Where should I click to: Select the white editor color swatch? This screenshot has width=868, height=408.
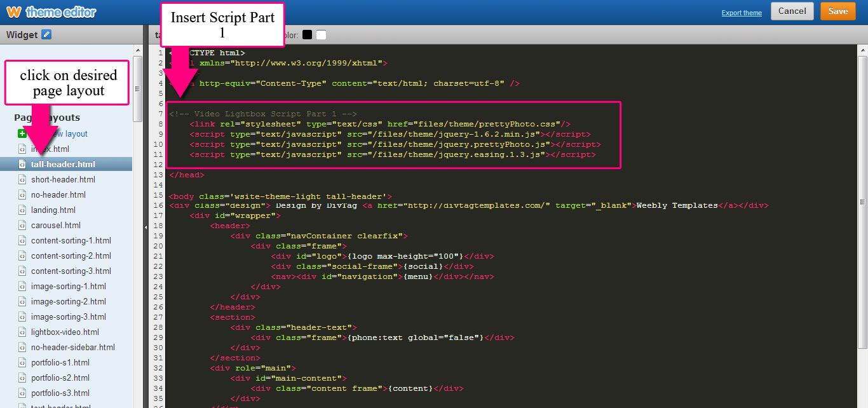(322, 35)
